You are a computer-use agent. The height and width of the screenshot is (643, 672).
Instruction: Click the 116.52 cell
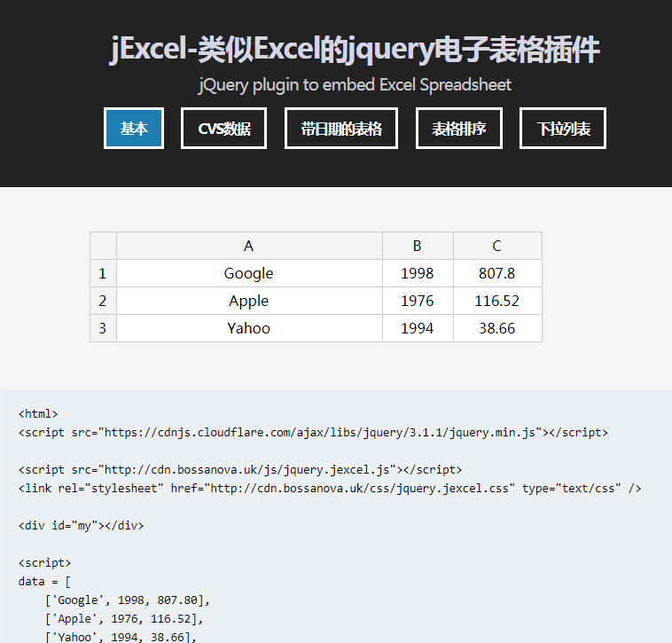(497, 301)
